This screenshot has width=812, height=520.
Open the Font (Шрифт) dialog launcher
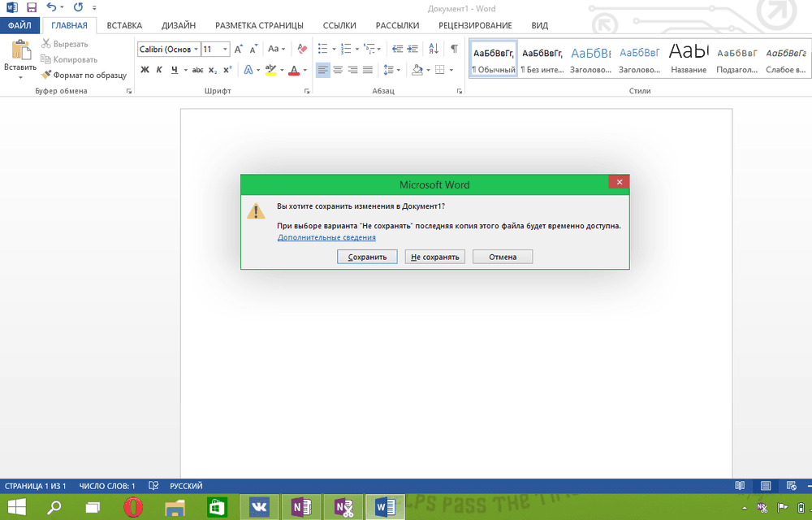(307, 91)
